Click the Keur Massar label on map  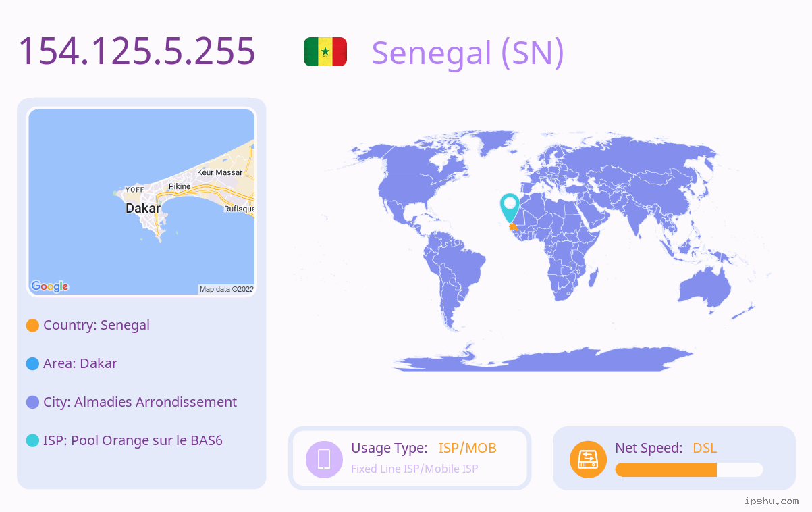click(x=219, y=172)
